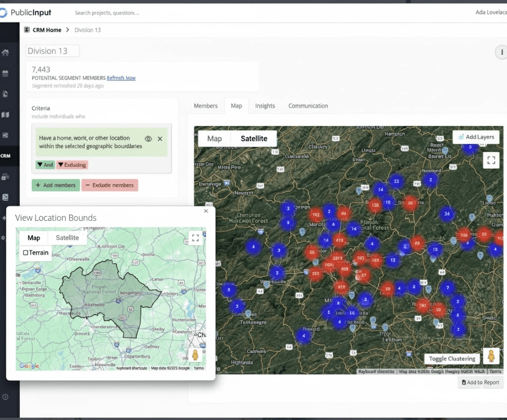Click Toggle Clustering on the map
The image size is (507, 420).
(452, 358)
